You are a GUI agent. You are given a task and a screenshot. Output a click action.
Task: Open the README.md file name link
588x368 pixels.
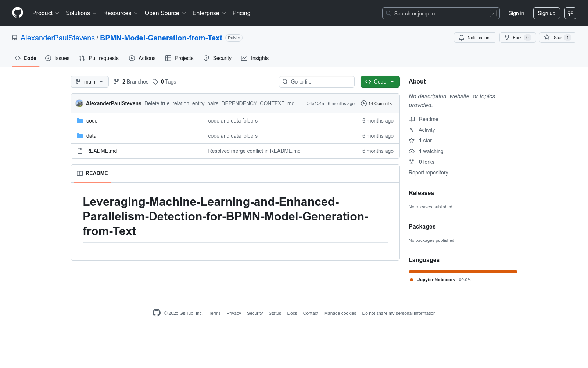[101, 151]
